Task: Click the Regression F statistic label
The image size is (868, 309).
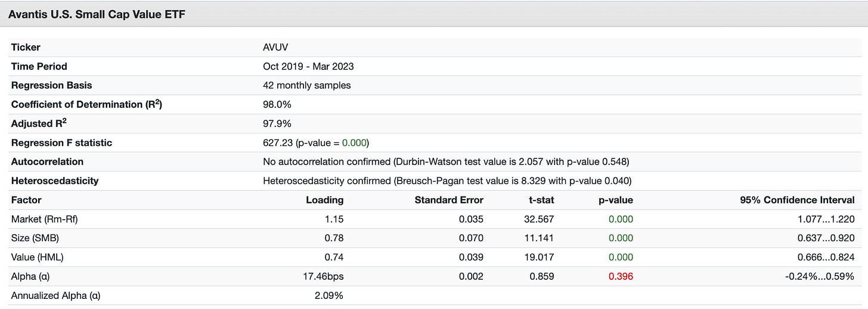Action: pos(61,142)
